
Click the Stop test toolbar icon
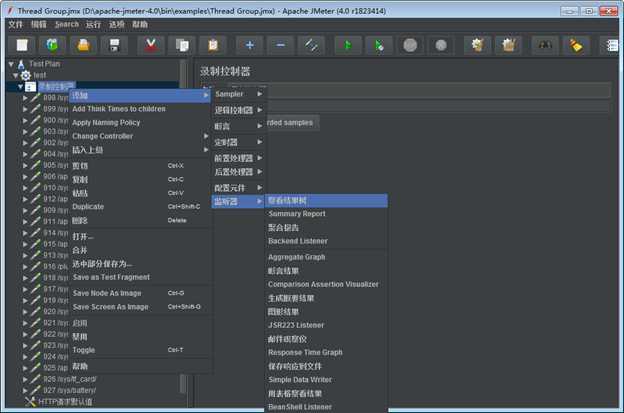pyautogui.click(x=410, y=45)
